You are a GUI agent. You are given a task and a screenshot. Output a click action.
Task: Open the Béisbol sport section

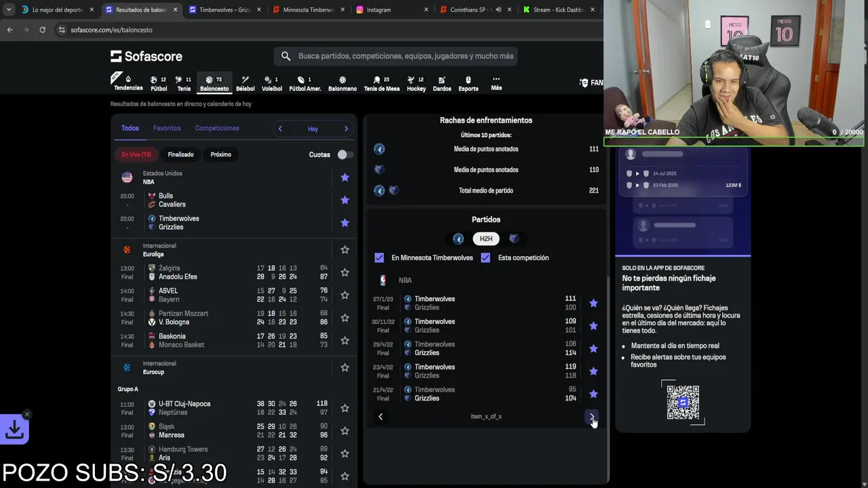pos(245,83)
